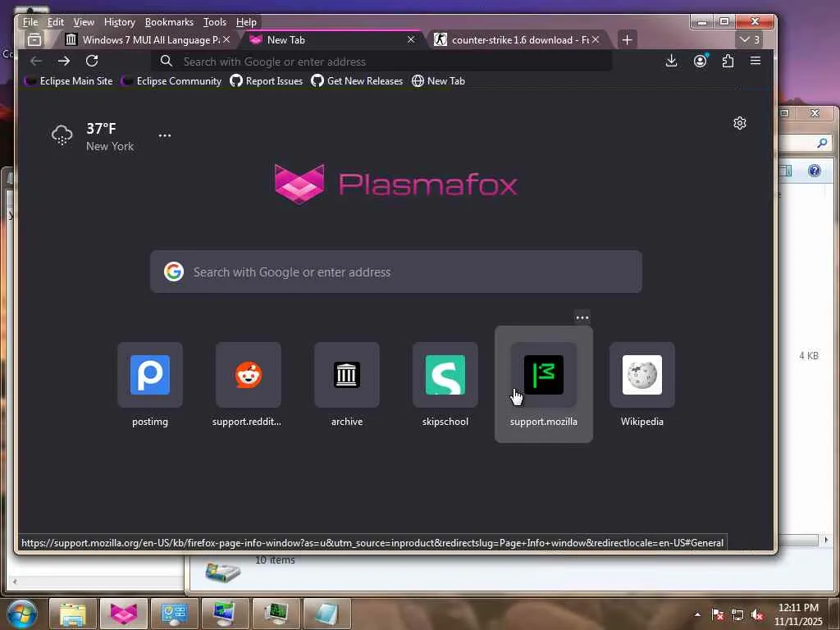Close the New Tab tab
Image resolution: width=840 pixels, height=630 pixels.
click(411, 39)
